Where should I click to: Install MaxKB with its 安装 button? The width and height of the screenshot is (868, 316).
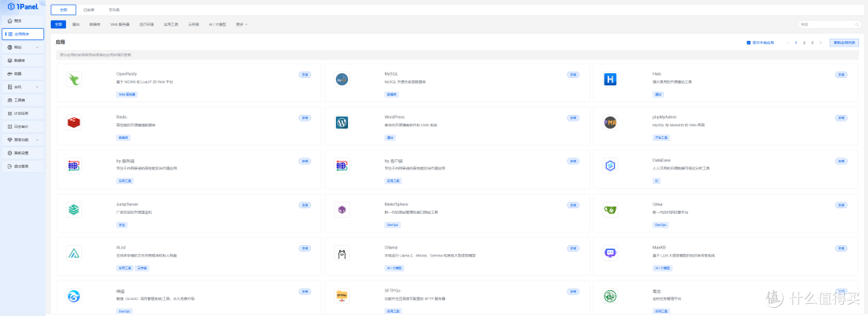point(841,248)
